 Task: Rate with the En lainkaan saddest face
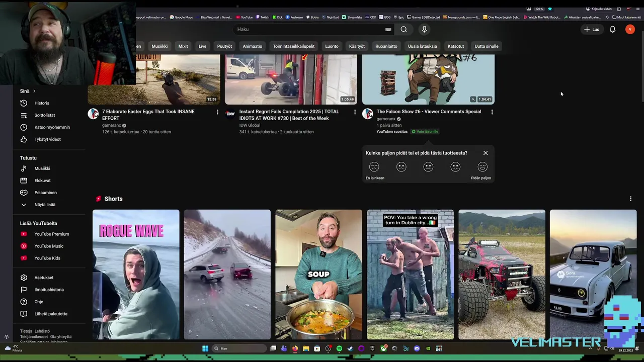pos(374,167)
